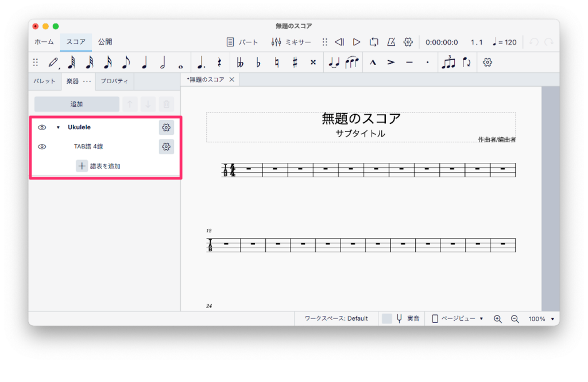
Task: Open the ミキサー mixer panel
Action: [x=291, y=42]
